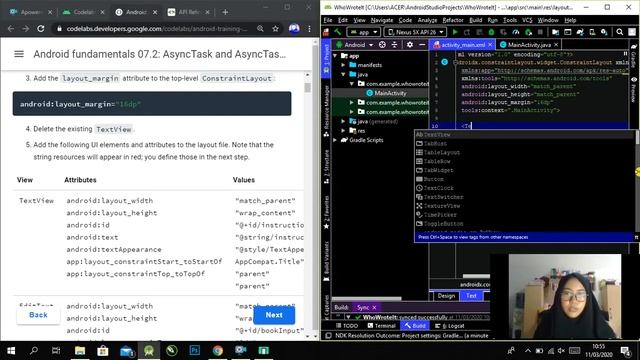Screen dimensions: 640x360
Task: Collapse the java folder
Action: pos(343,74)
